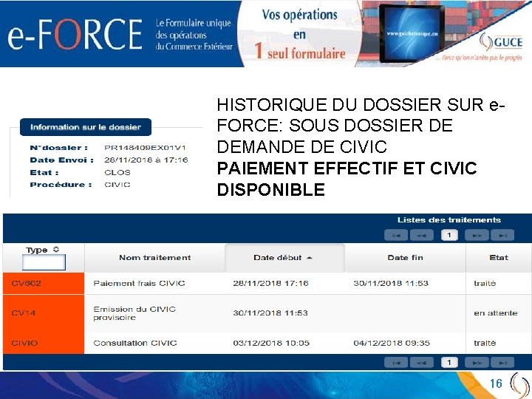Sort by Date début column header

click(284, 258)
